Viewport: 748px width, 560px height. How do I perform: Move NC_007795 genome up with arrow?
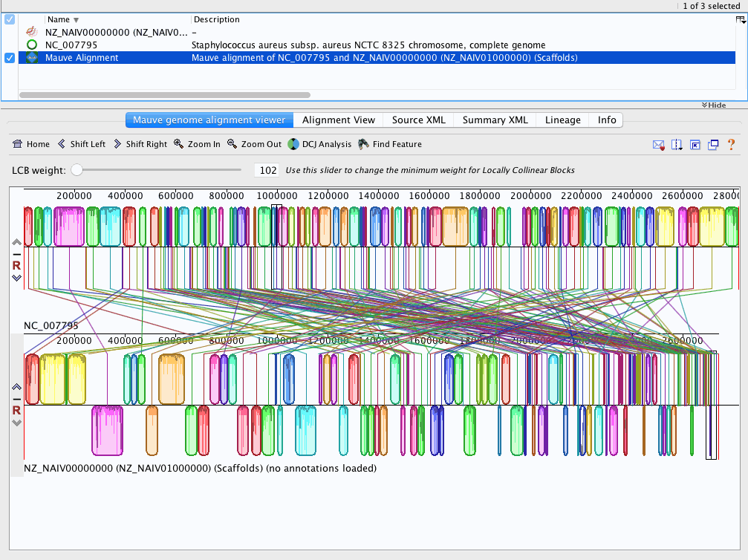(16, 242)
